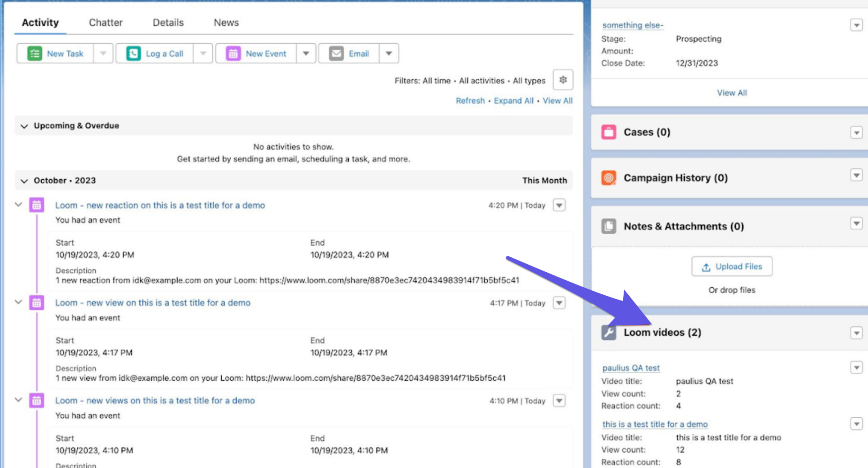Click the Campaign History target icon
The height and width of the screenshot is (468, 868).
pos(609,178)
